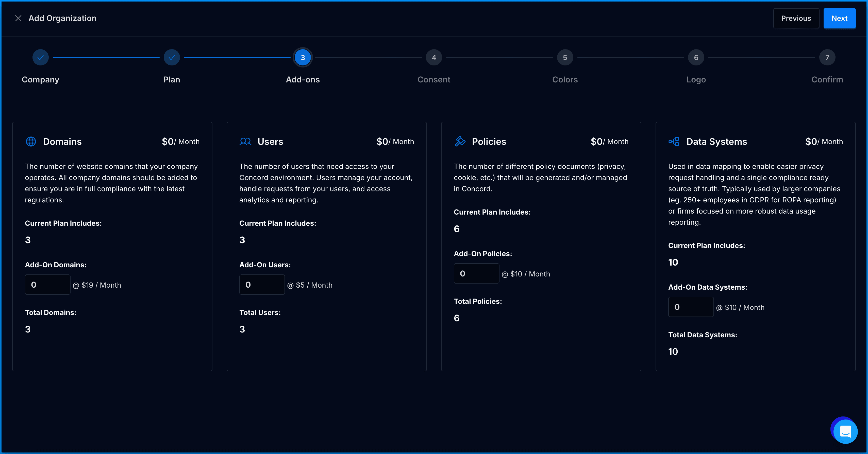Click the step 3 Add-ons circle
The height and width of the screenshot is (454, 868).
click(x=303, y=58)
